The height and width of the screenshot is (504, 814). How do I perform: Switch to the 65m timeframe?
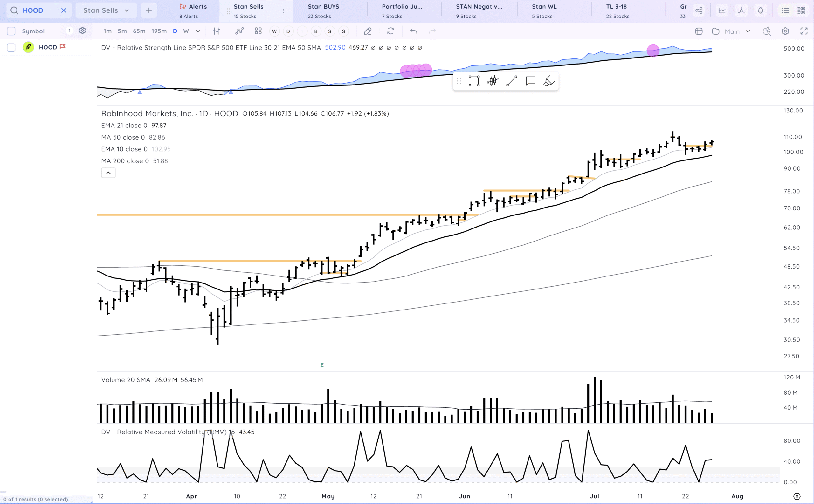tap(139, 31)
